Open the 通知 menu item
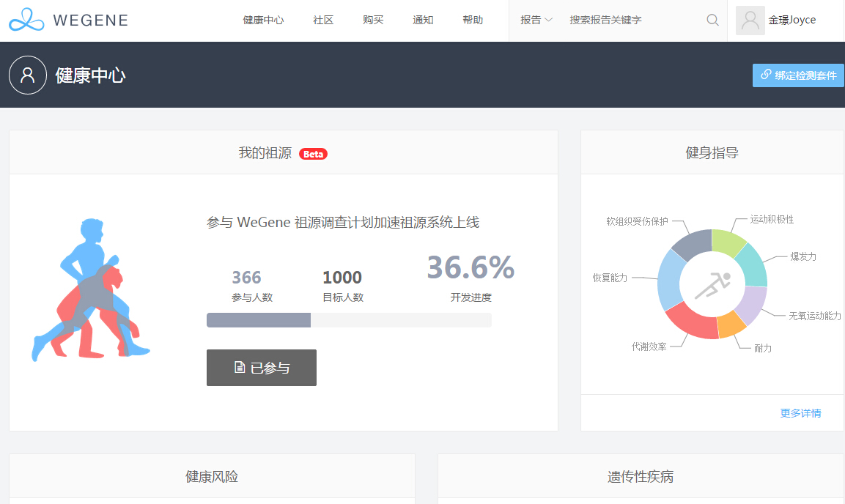This screenshot has width=845, height=504. tap(423, 20)
